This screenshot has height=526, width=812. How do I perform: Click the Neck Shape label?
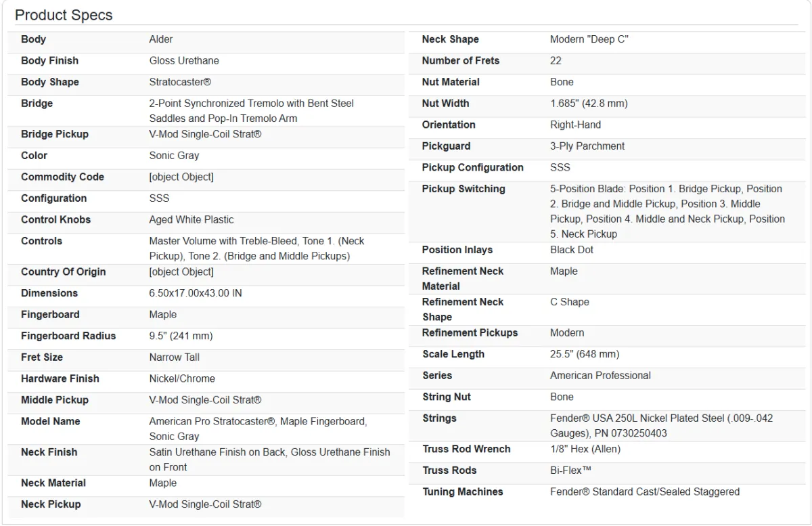coord(450,39)
